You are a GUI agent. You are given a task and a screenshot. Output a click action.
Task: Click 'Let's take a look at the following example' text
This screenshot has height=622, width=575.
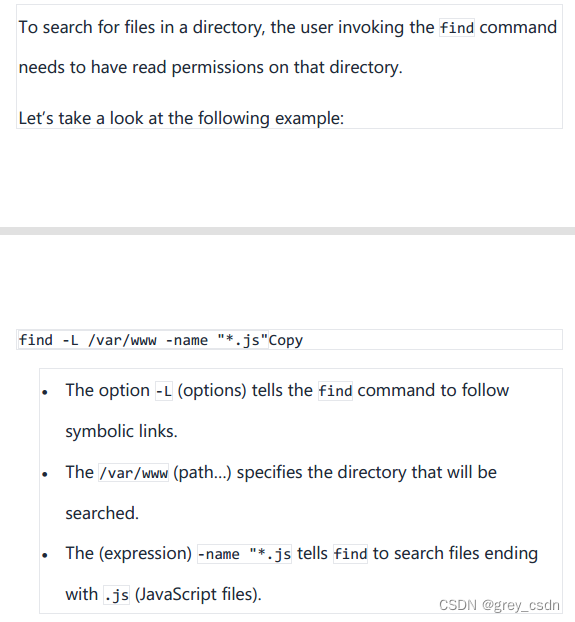181,118
